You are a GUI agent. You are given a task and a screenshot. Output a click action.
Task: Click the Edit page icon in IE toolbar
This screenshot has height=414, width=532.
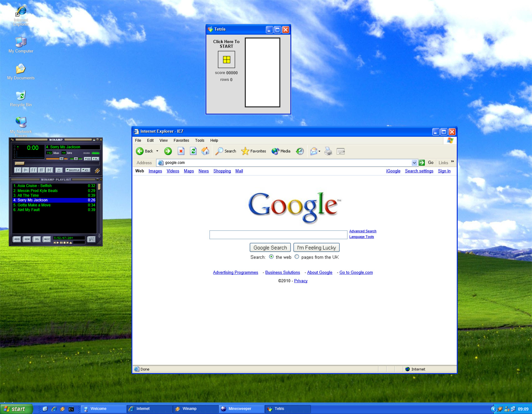tap(341, 151)
